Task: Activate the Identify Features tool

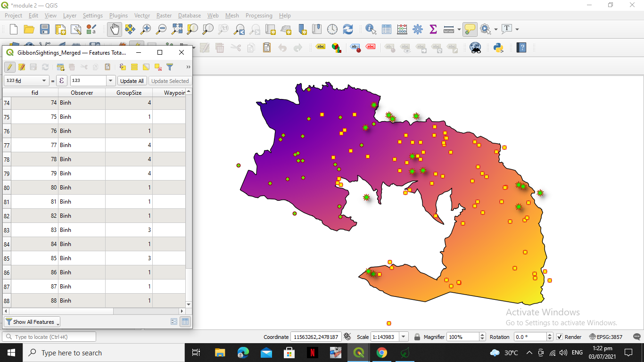Action: point(371,29)
